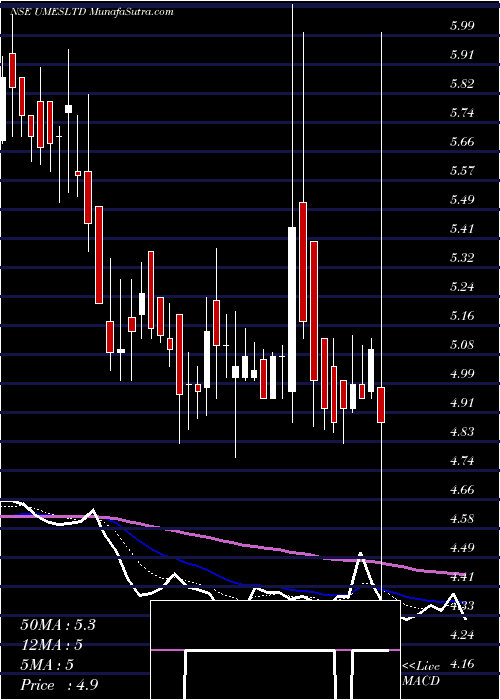The height and width of the screenshot is (700, 500).
Task: Click the 5.41 price axis label
Action: (x=462, y=229)
